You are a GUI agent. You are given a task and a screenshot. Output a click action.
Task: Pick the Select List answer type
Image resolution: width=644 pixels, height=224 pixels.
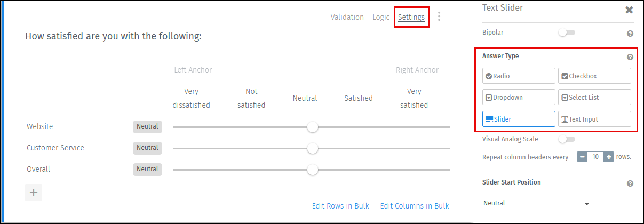click(x=594, y=98)
